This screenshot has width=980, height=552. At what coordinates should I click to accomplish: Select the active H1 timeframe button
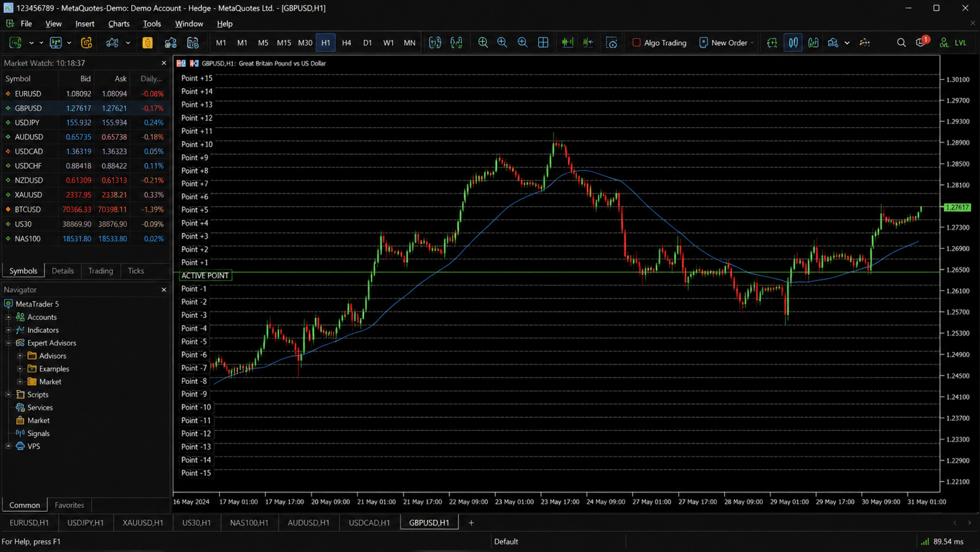pos(326,43)
